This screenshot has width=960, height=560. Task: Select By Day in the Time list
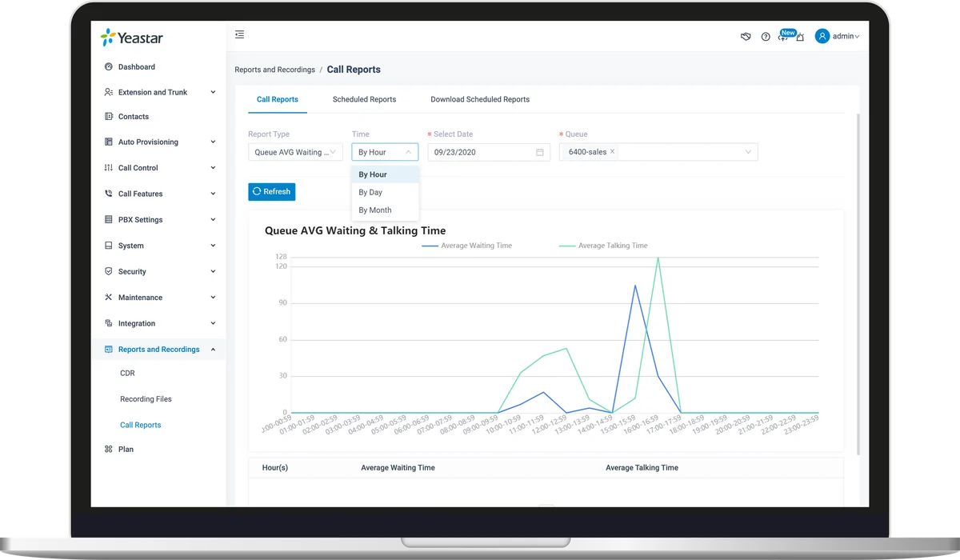[x=385, y=192]
